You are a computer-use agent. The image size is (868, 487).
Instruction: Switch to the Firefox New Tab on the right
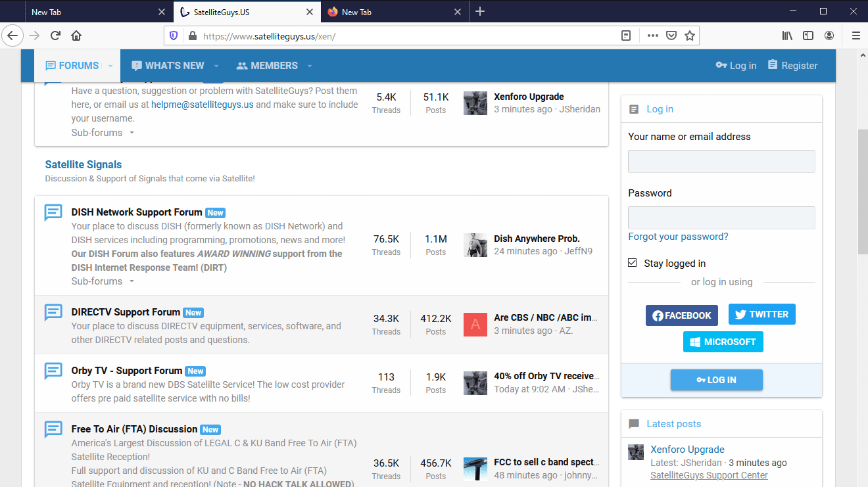tap(395, 12)
